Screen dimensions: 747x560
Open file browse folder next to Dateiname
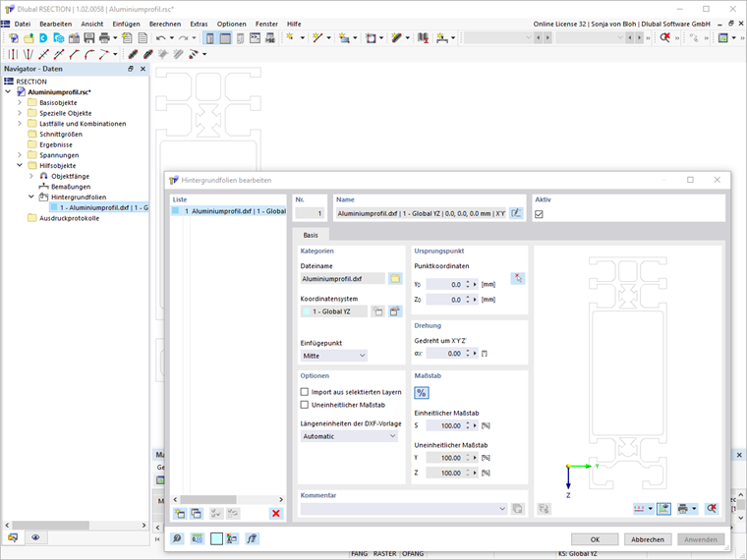[x=395, y=279]
